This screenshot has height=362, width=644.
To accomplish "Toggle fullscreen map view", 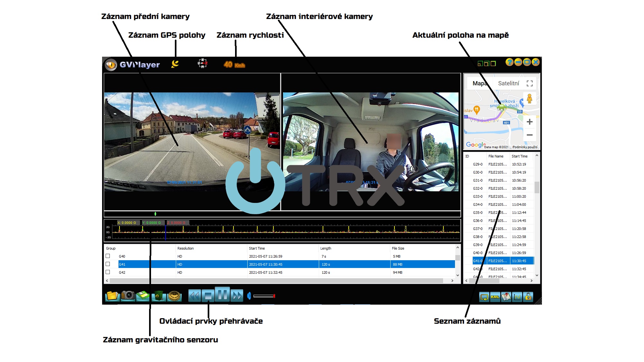I will [x=530, y=83].
